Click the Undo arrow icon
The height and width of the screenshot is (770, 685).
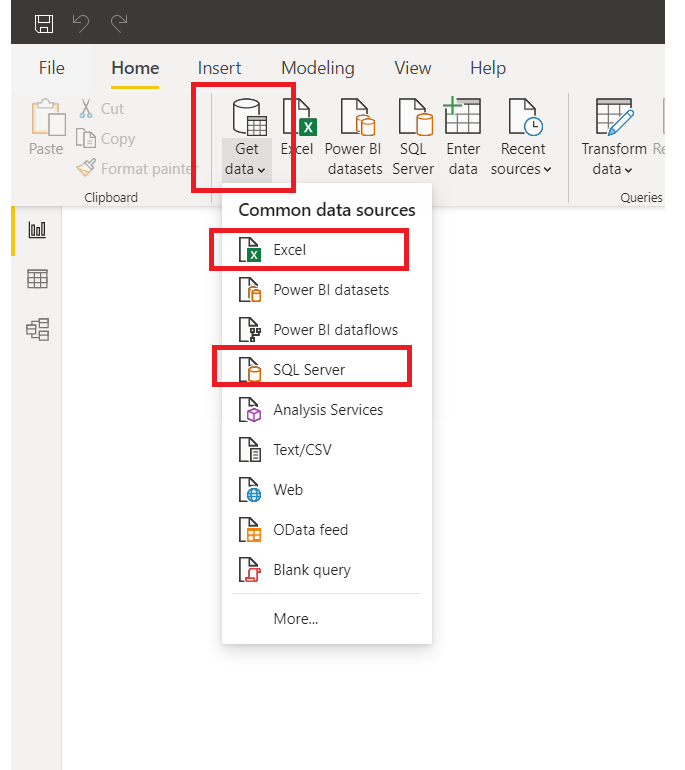point(81,23)
